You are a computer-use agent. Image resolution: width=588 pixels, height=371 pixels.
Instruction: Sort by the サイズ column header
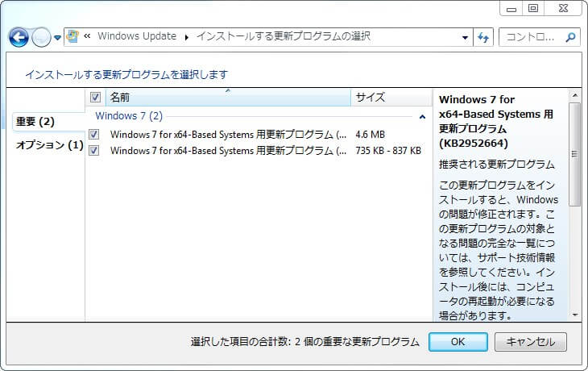pyautogui.click(x=391, y=98)
